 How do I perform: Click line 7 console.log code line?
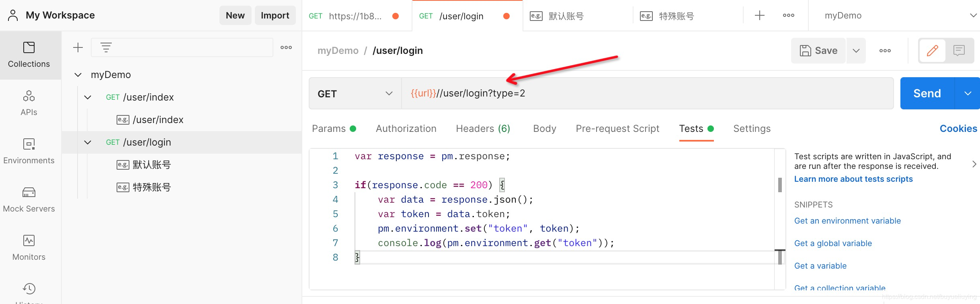496,243
